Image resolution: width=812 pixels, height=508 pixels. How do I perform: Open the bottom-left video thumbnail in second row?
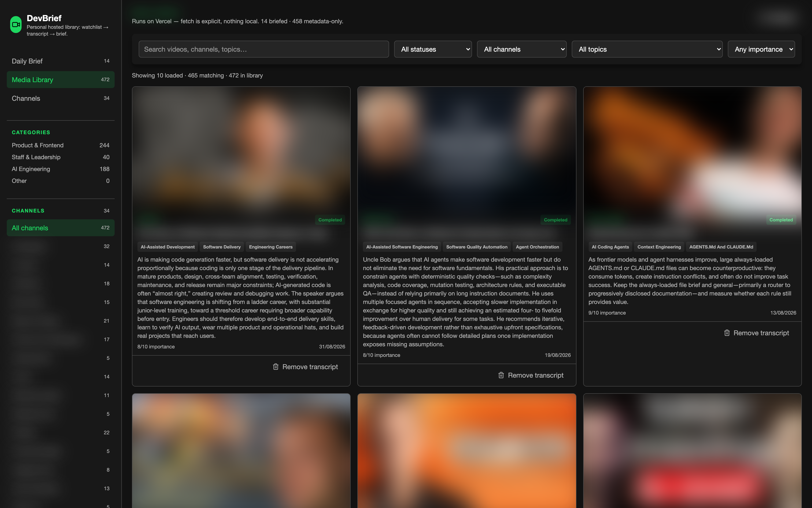click(x=241, y=451)
